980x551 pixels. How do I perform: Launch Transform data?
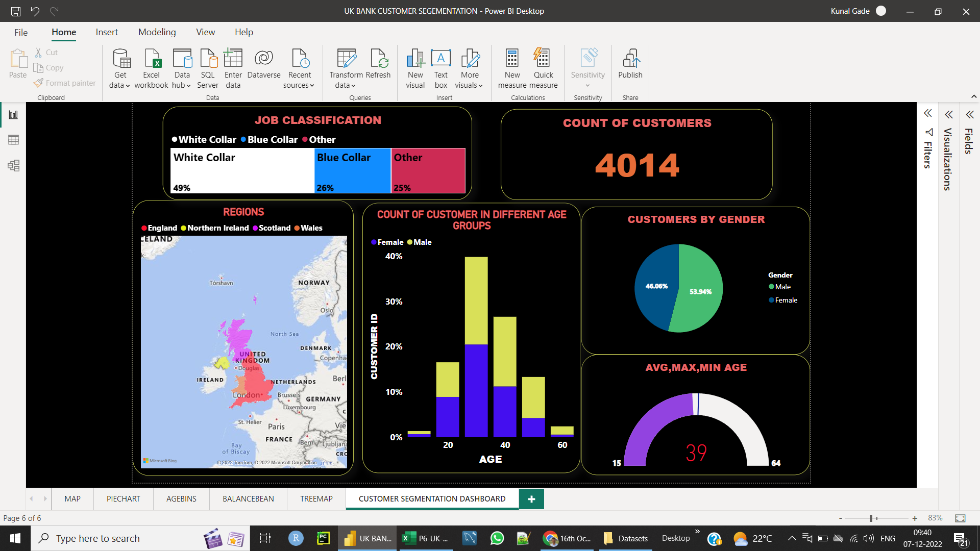coord(346,68)
